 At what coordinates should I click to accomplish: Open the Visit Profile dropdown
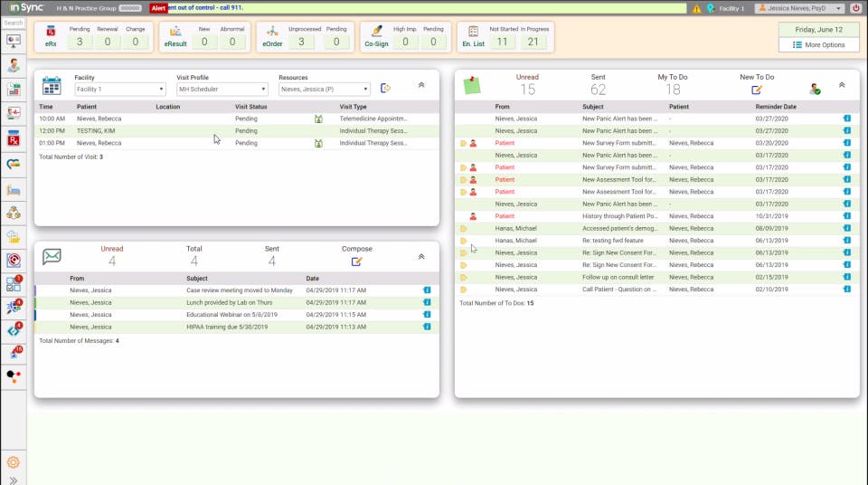pyautogui.click(x=222, y=89)
